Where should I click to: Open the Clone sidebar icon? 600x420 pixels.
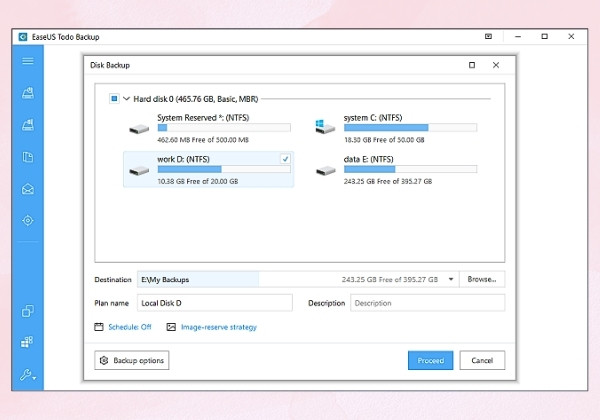(28, 311)
